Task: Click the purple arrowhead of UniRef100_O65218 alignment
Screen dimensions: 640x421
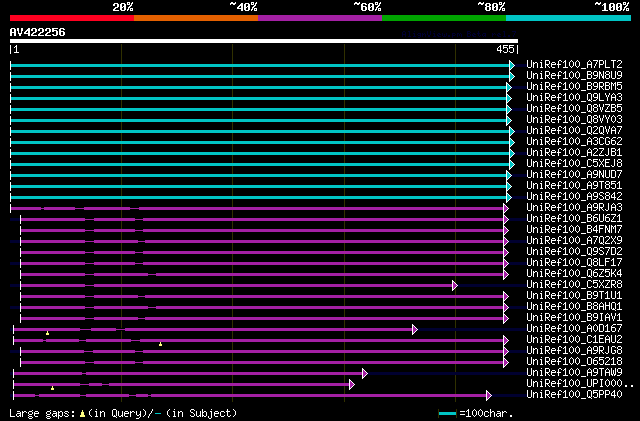Action: click(x=506, y=363)
